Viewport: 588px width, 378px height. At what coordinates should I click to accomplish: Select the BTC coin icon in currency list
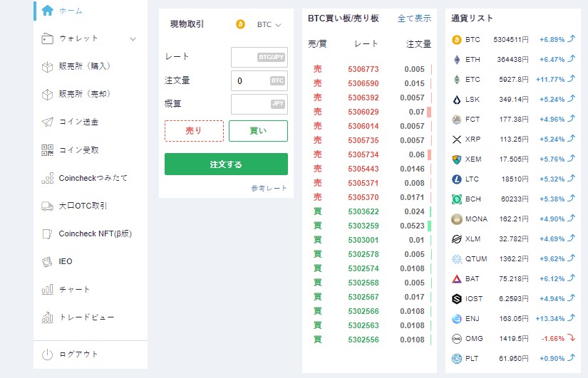[x=456, y=40]
